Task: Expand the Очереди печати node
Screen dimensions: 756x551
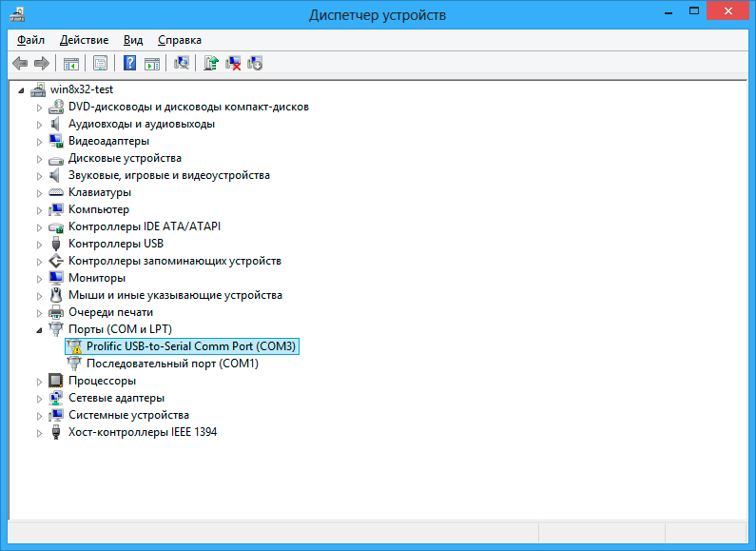Action: tap(40, 313)
